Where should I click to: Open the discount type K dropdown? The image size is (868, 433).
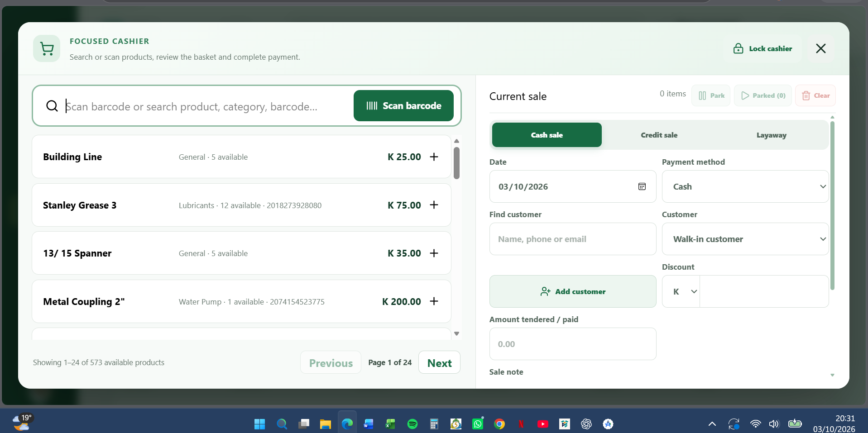tap(681, 291)
